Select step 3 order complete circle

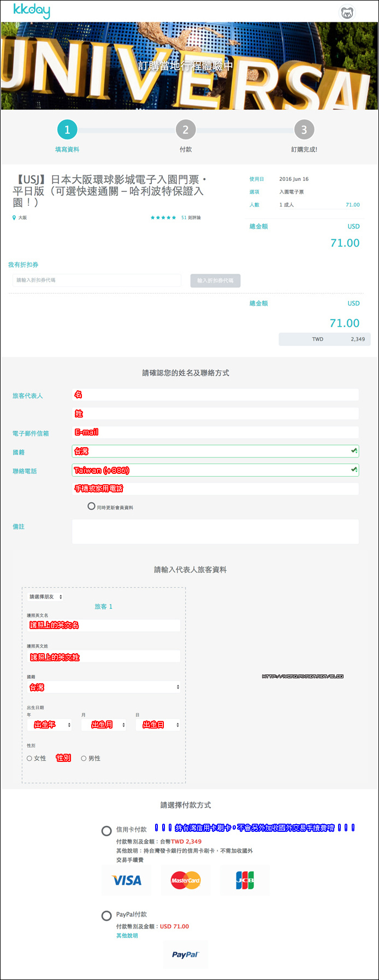pos(304,130)
